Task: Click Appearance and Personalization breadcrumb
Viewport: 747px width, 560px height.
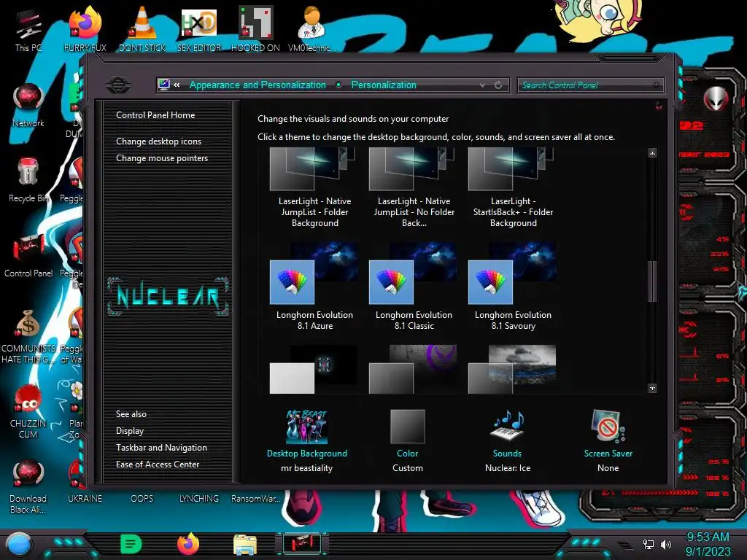Action: pos(258,85)
